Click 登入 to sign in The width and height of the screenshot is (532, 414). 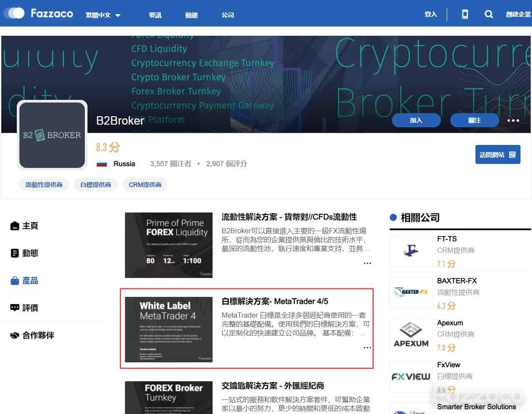pos(431,15)
